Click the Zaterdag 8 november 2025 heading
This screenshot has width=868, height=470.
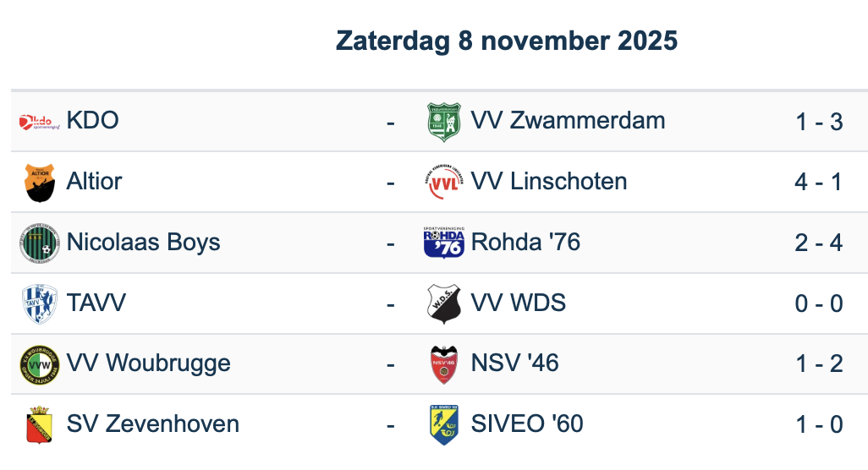[x=507, y=41]
